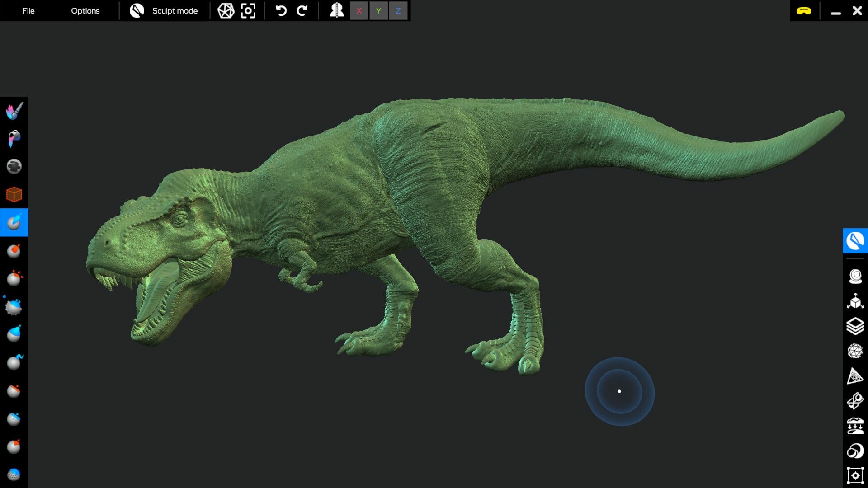Open the Options menu
Viewport: 868px width, 488px height.
pyautogui.click(x=85, y=10)
